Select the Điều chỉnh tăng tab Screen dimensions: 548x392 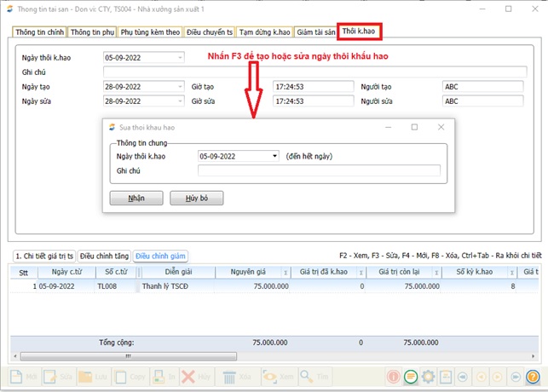point(104,256)
